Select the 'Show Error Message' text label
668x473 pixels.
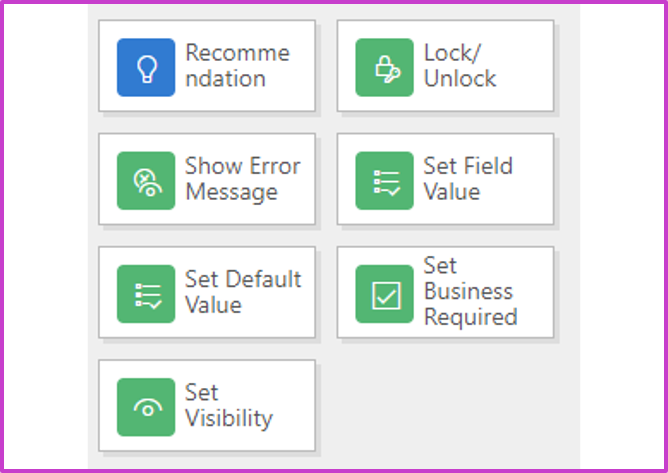point(243,179)
